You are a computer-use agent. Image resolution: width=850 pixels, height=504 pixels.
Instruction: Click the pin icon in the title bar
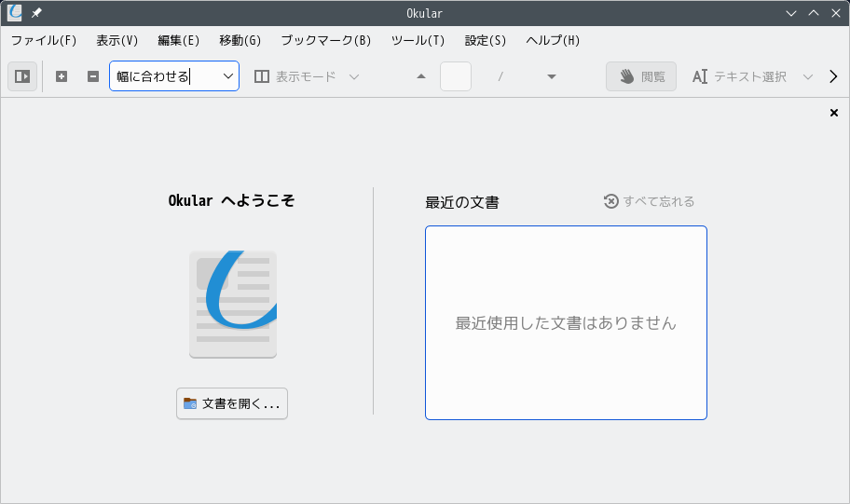coord(36,13)
